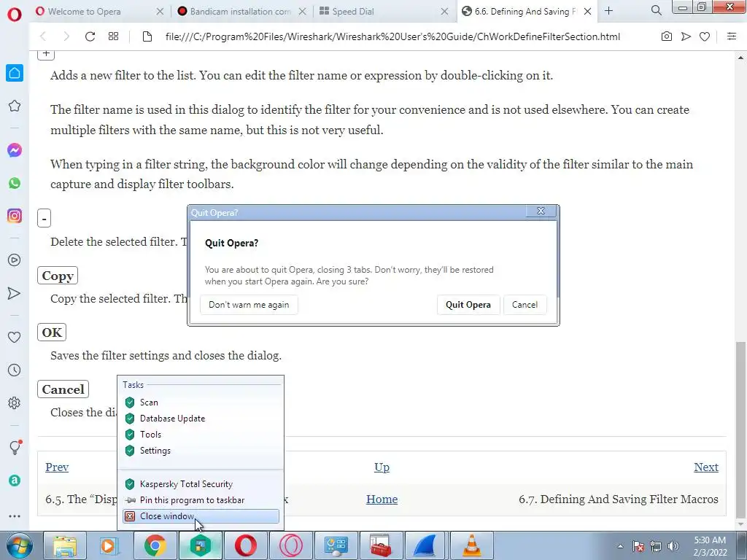Add page to bookmarks with heart icon
The width and height of the screenshot is (747, 560).
(705, 36)
